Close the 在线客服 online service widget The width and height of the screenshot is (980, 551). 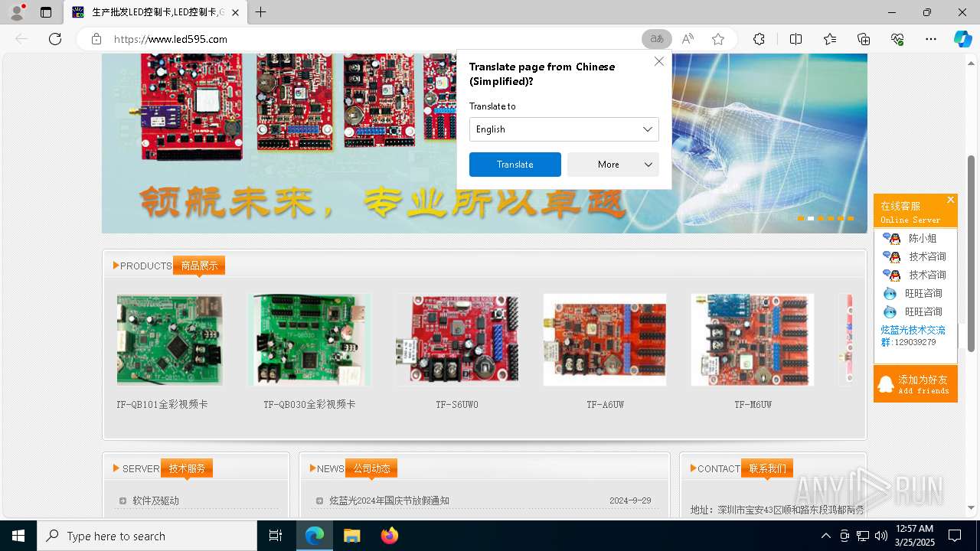950,200
